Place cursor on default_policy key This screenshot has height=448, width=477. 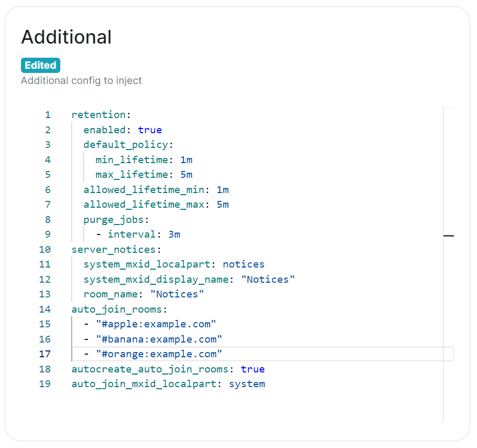coord(125,145)
